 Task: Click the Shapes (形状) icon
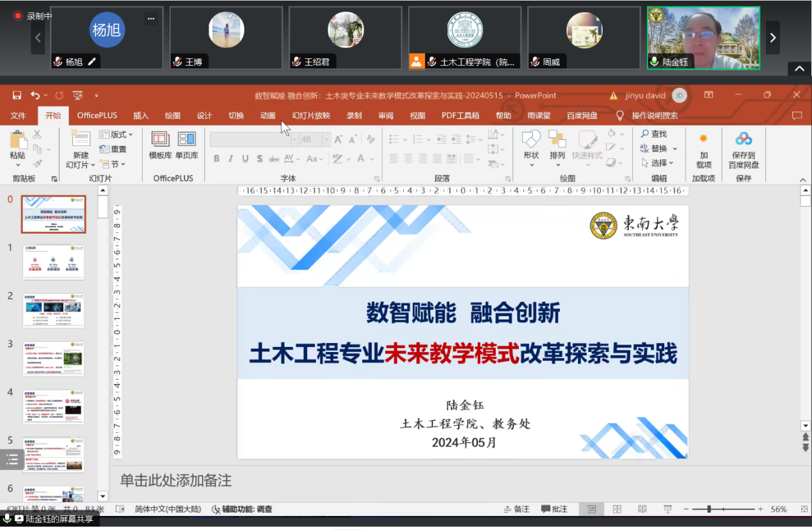pyautogui.click(x=531, y=139)
